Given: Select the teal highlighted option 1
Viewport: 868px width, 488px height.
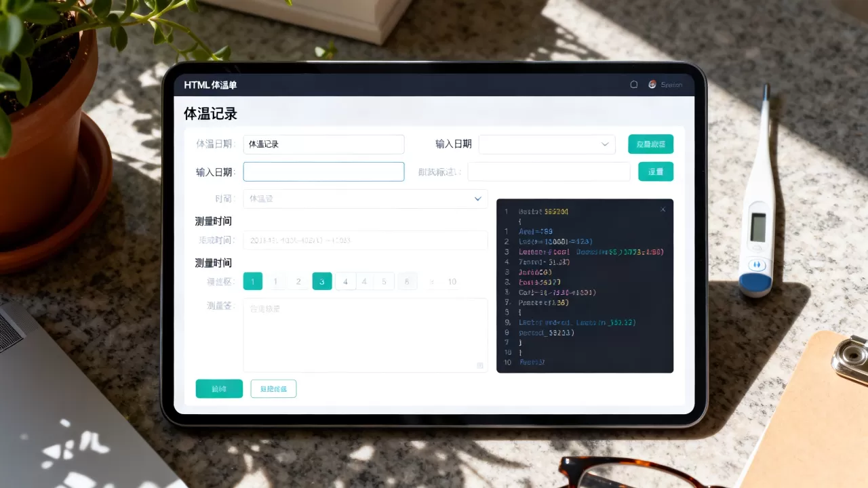Looking at the screenshot, I should coord(253,281).
